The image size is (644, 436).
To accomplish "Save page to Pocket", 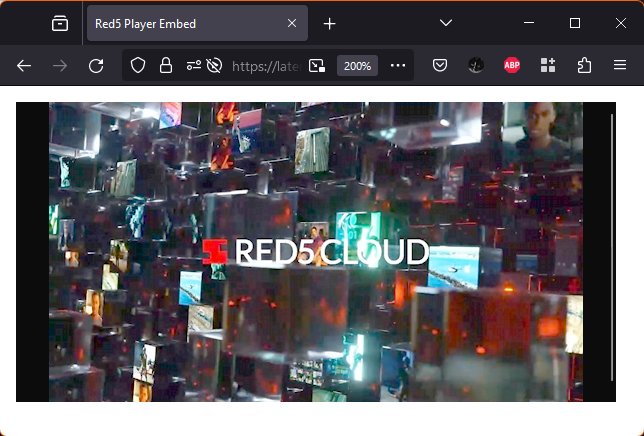I will pos(440,65).
